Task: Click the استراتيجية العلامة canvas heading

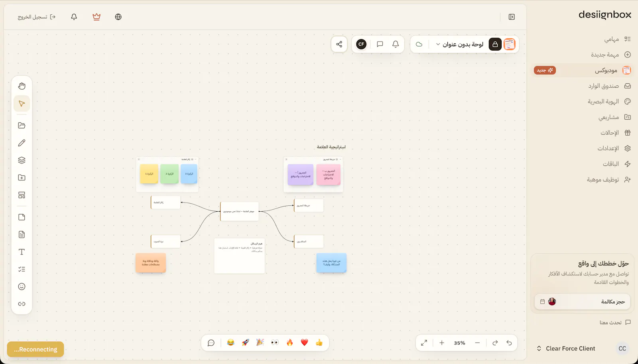Action: [331, 147]
